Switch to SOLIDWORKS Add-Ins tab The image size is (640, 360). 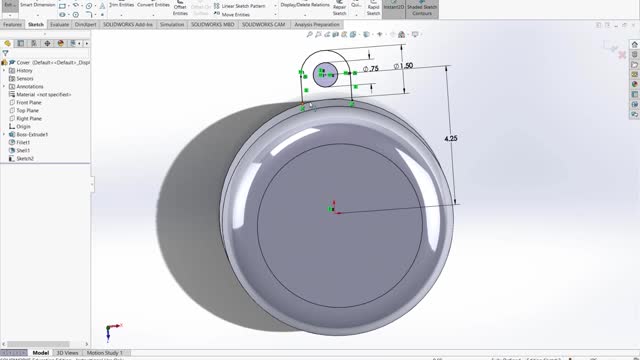point(128,24)
